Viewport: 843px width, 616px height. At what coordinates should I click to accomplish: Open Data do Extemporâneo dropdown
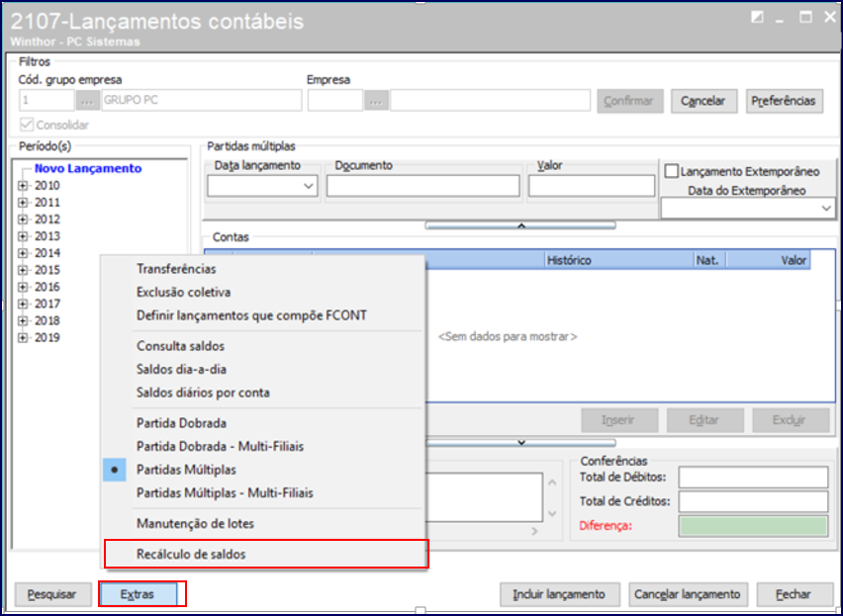pyautogui.click(x=826, y=209)
